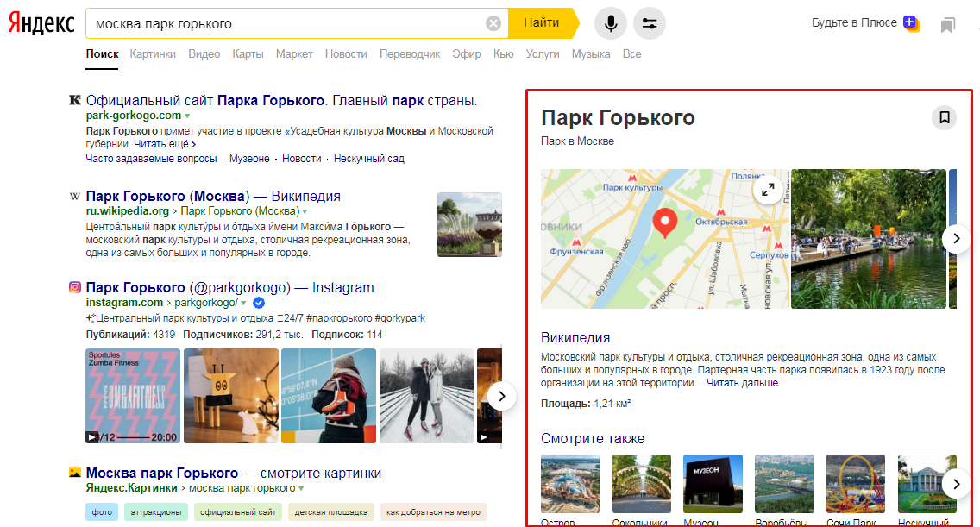Click the Wikipedia W favicon
980x527 pixels.
click(75, 197)
